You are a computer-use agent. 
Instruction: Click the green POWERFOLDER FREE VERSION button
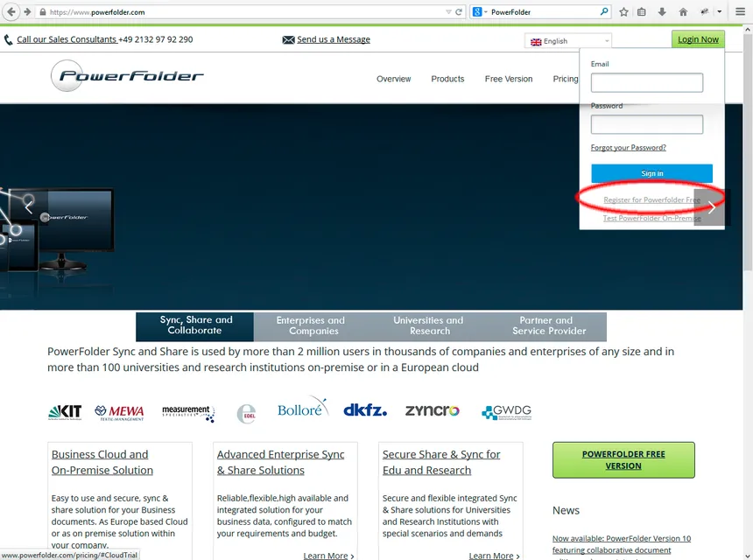(623, 459)
